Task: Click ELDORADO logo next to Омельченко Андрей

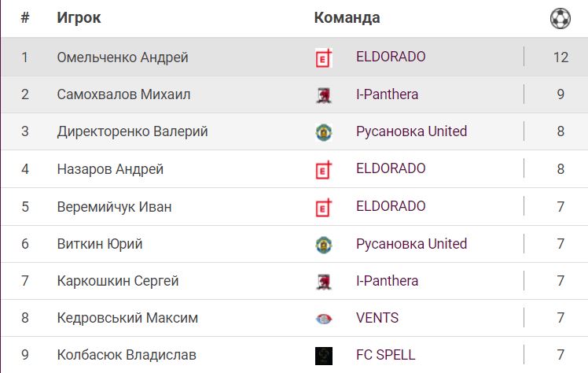Action: pyautogui.click(x=323, y=57)
